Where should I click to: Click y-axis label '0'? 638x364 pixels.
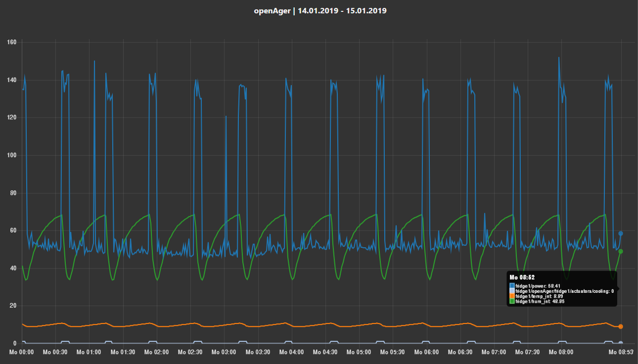coord(15,343)
